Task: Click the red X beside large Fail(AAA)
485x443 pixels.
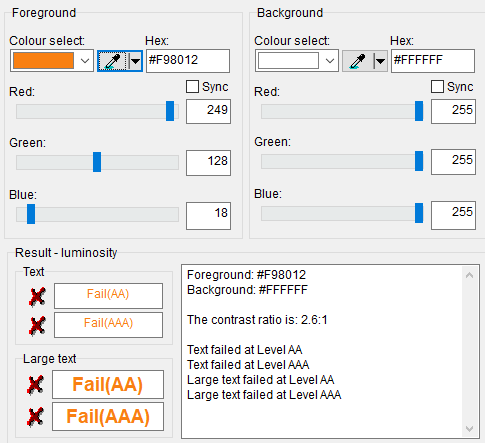Action: point(35,417)
